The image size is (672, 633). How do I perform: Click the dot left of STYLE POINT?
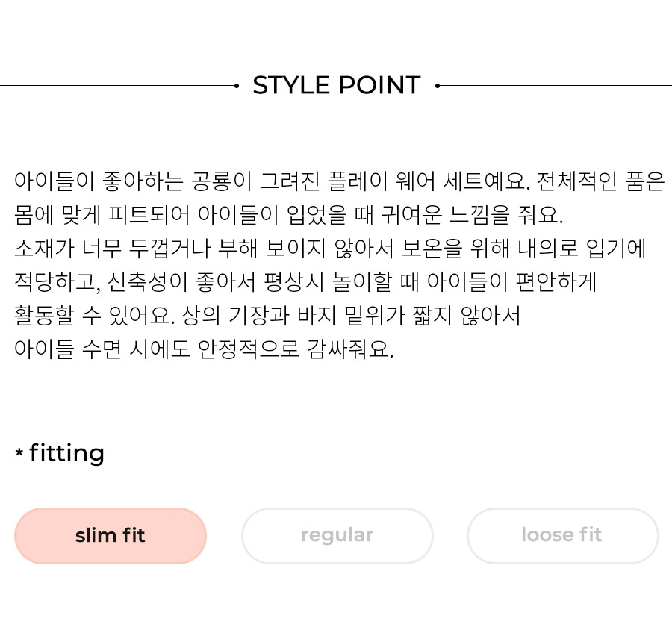pyautogui.click(x=237, y=86)
